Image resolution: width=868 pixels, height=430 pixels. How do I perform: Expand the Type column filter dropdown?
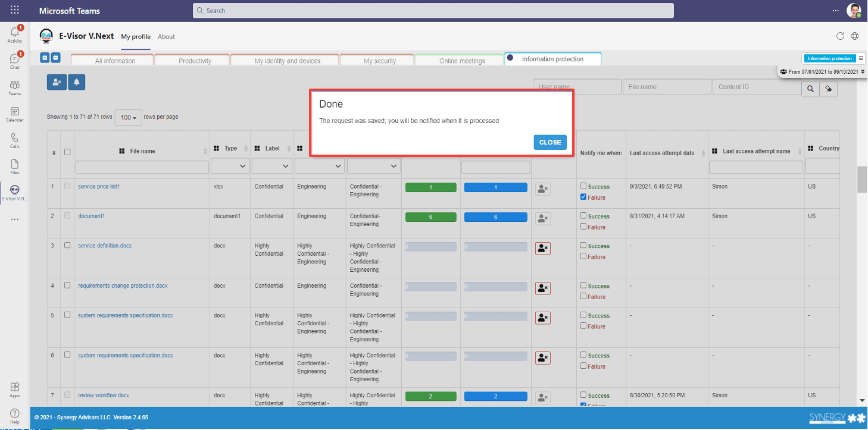coord(230,167)
